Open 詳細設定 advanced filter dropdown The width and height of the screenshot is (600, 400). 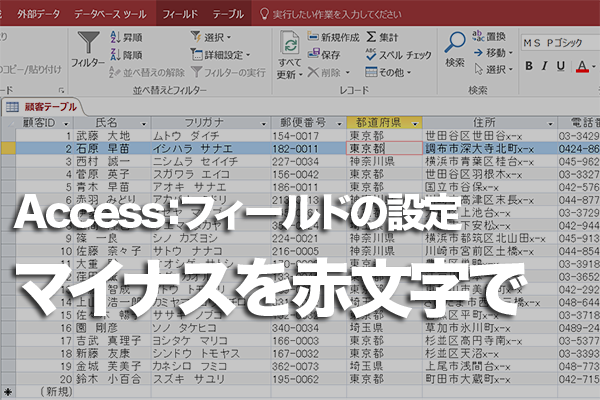pos(220,55)
